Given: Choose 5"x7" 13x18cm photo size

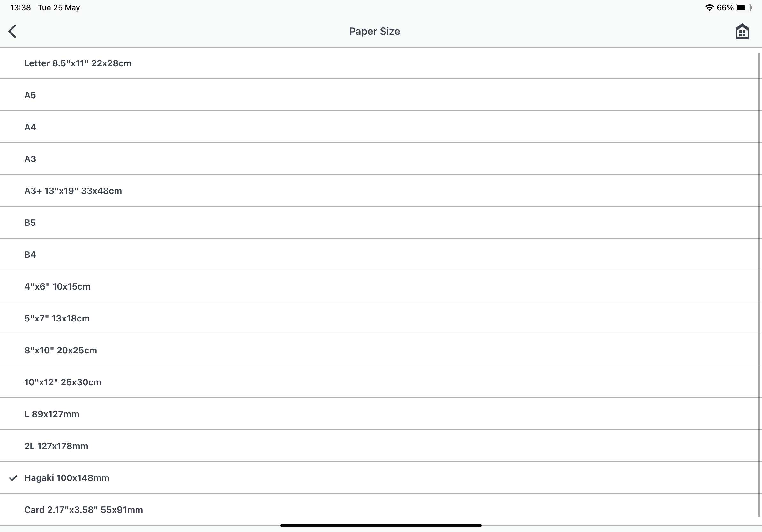Looking at the screenshot, I should pos(57,318).
